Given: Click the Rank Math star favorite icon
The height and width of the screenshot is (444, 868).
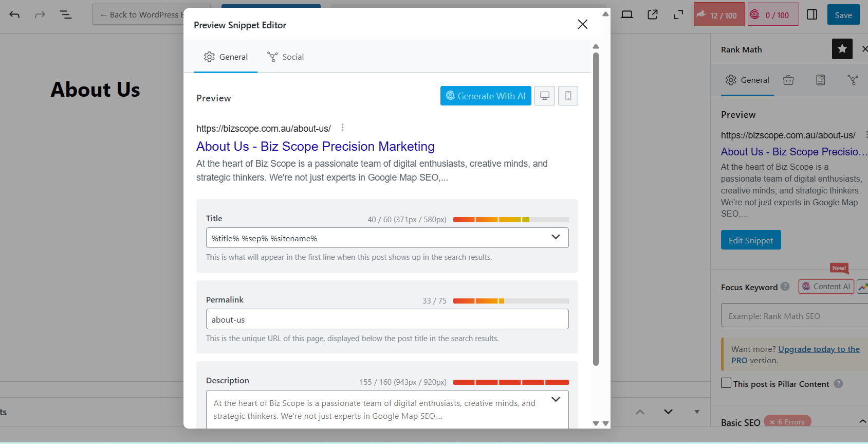Looking at the screenshot, I should 842,49.
